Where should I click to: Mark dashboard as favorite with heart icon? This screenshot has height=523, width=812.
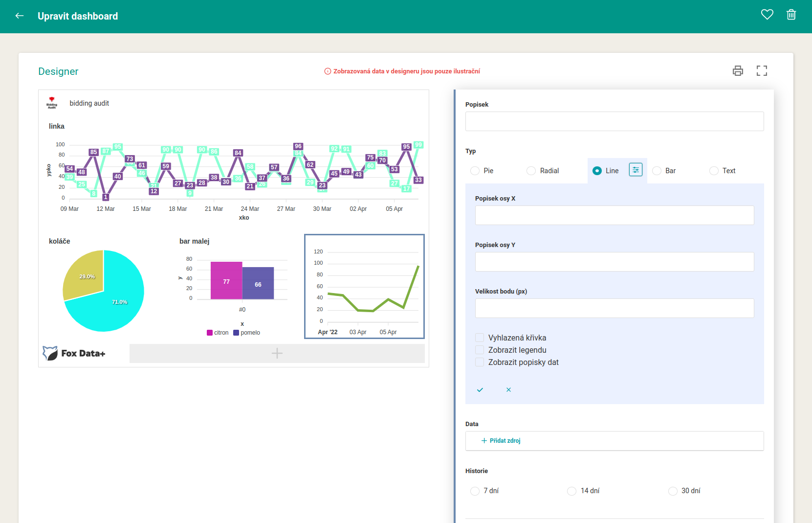[767, 15]
